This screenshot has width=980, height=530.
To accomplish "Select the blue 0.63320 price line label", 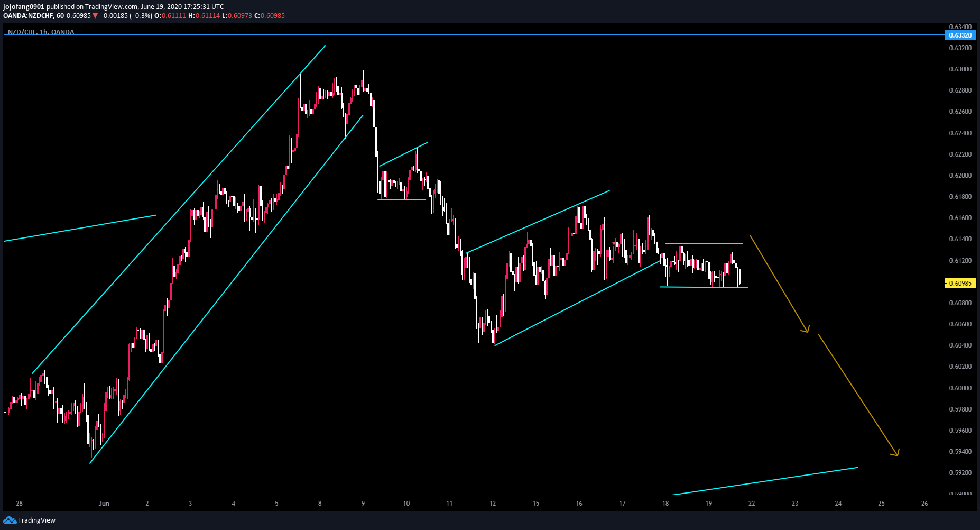I will (x=960, y=35).
